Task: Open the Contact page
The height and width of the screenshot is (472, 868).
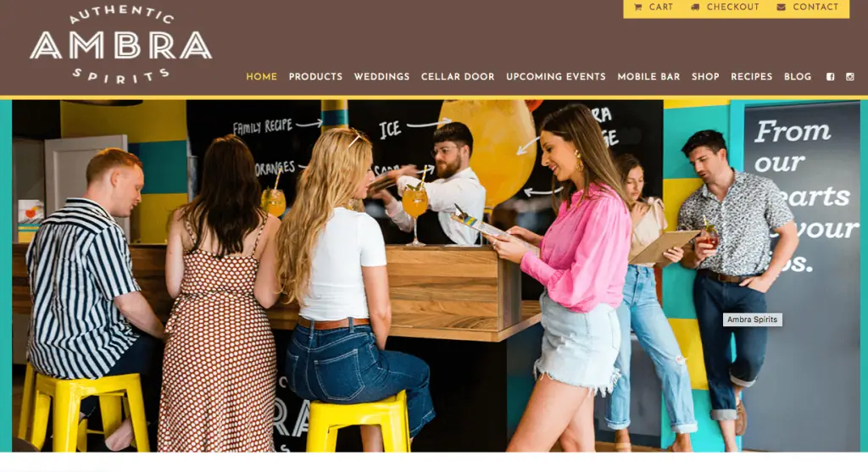Action: 815,7
